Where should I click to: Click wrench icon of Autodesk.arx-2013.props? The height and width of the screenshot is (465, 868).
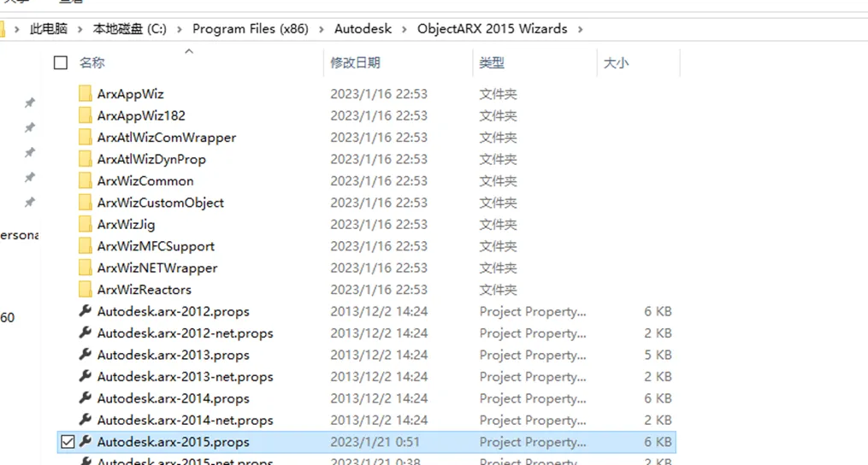pos(86,354)
